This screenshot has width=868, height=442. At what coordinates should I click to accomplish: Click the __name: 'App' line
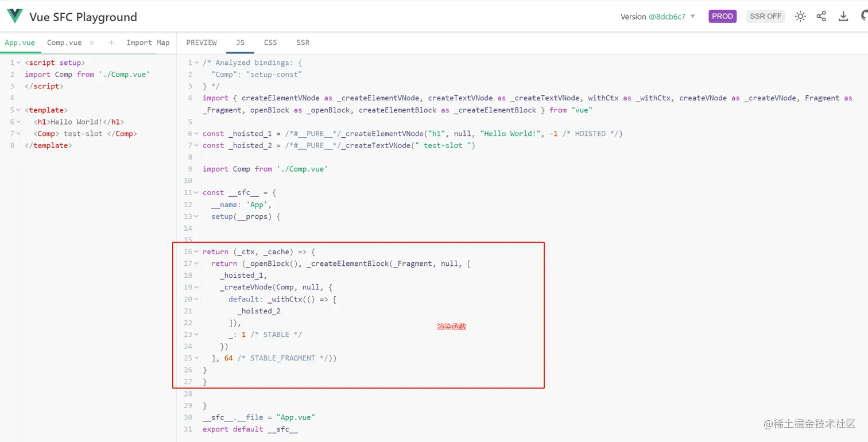(241, 205)
